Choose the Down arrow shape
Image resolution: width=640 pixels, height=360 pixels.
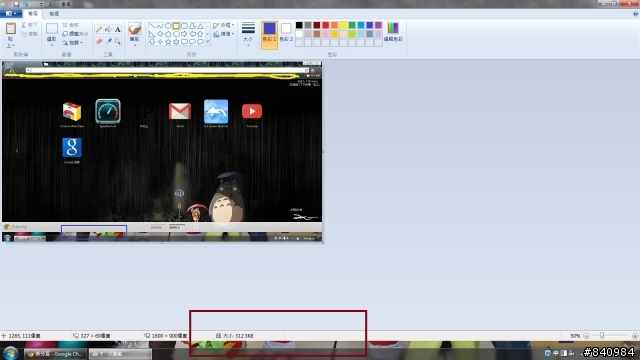click(x=152, y=42)
